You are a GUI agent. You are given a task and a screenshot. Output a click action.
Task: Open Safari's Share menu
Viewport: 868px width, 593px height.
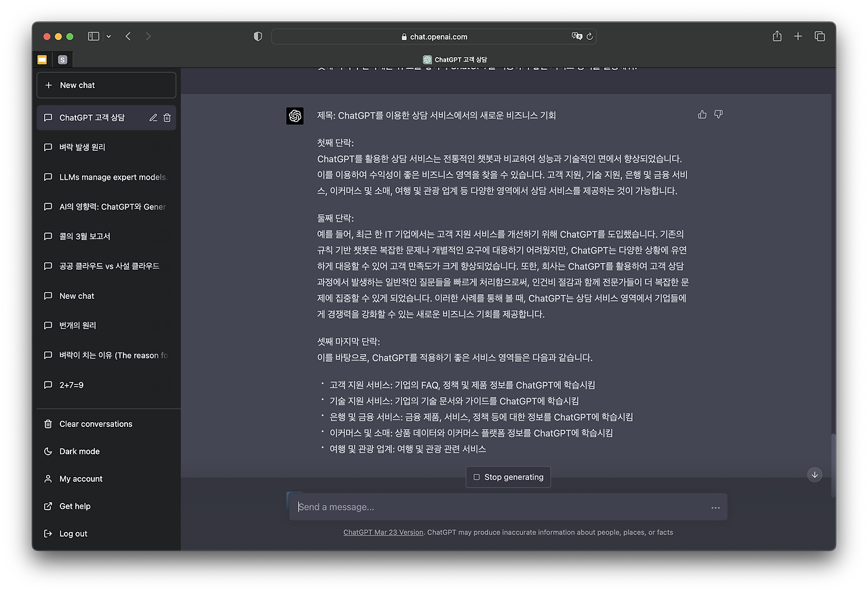(776, 37)
